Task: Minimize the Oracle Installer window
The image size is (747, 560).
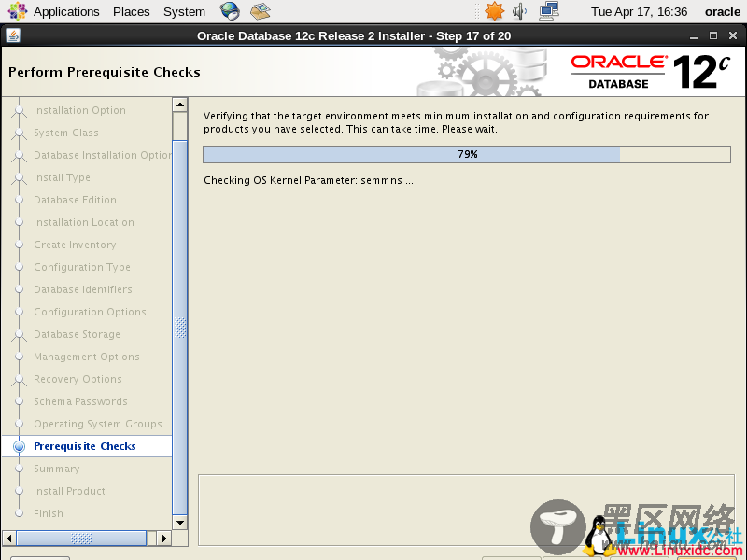Action: 694,36
